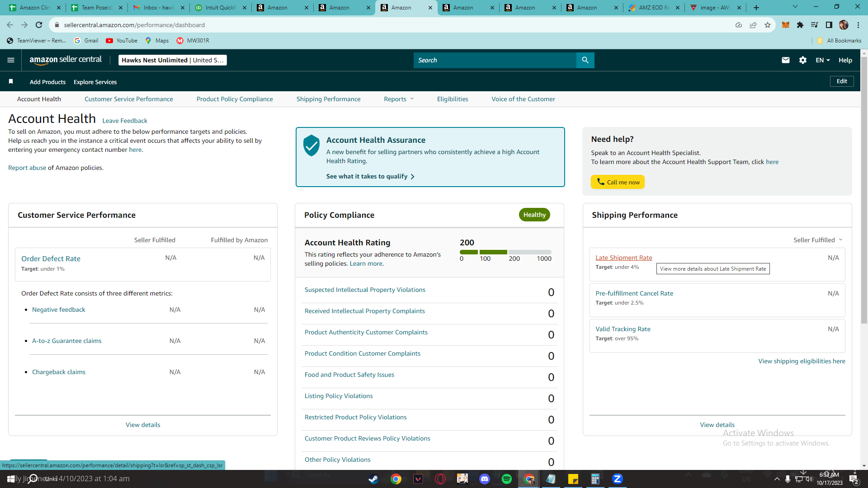The image size is (868, 488).
Task: Switch to Customer Service Performance tab
Action: (129, 99)
